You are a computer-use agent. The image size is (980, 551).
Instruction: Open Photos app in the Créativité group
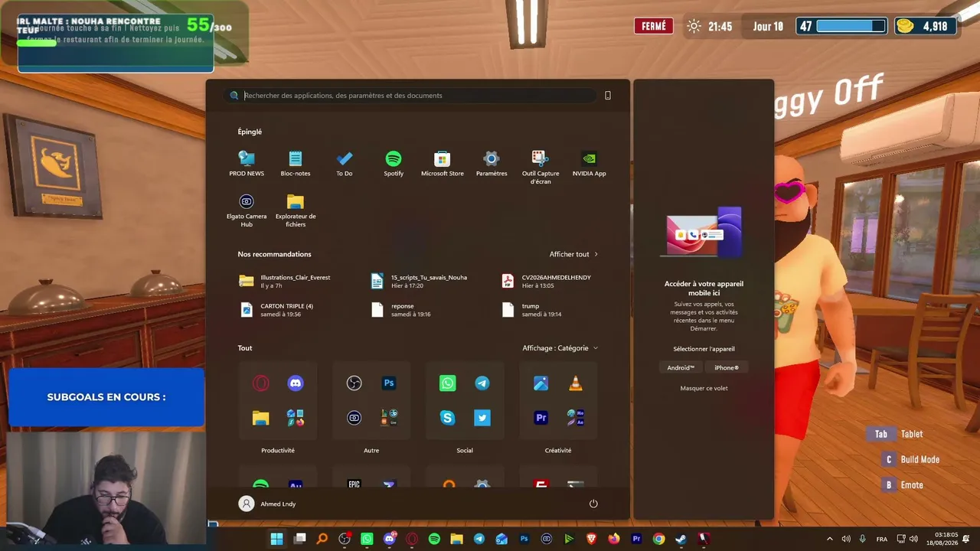point(541,383)
